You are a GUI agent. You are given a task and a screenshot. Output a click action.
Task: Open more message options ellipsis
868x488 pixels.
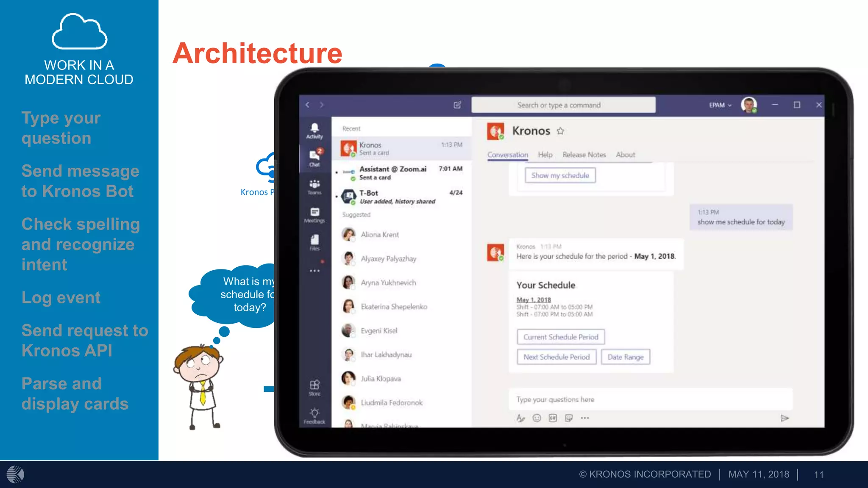coord(585,418)
